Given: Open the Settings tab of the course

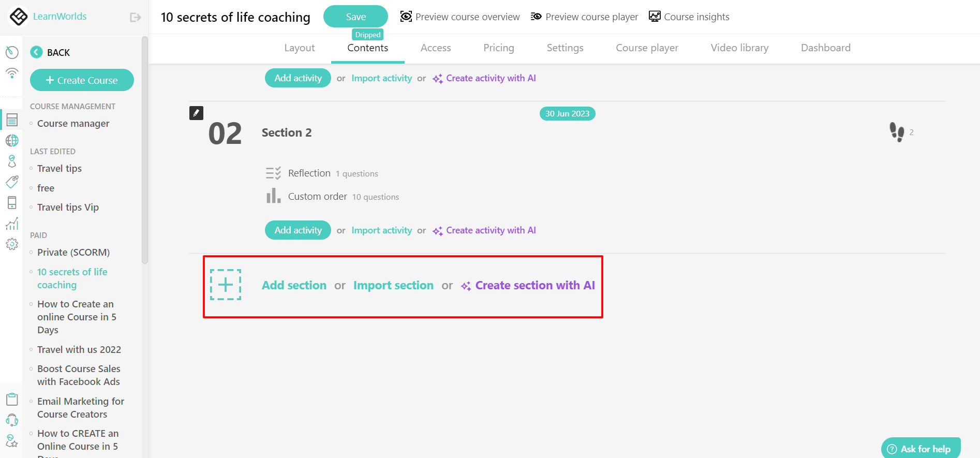Looking at the screenshot, I should pos(565,48).
